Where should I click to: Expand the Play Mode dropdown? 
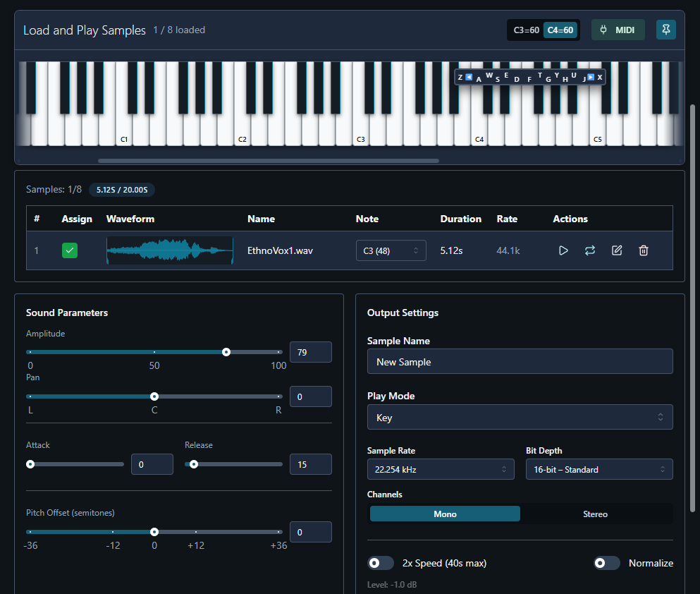click(x=520, y=418)
